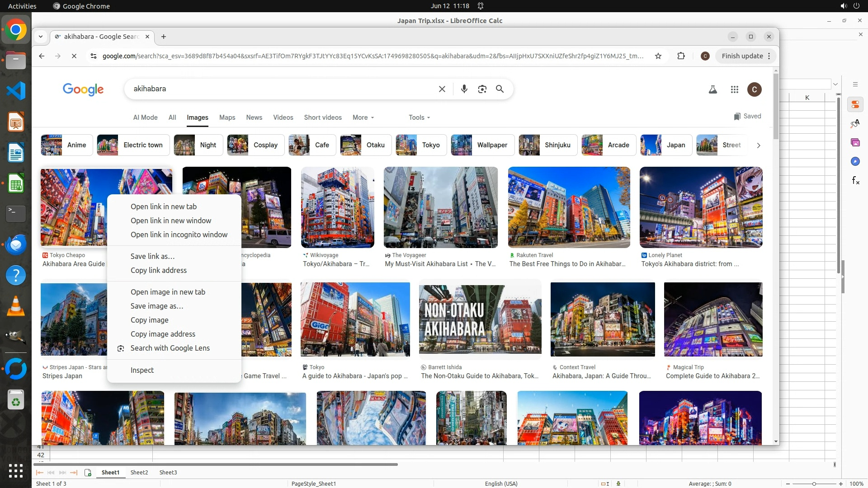Switch to the Maps search tab
Image resolution: width=868 pixels, height=488 pixels.
click(x=227, y=117)
